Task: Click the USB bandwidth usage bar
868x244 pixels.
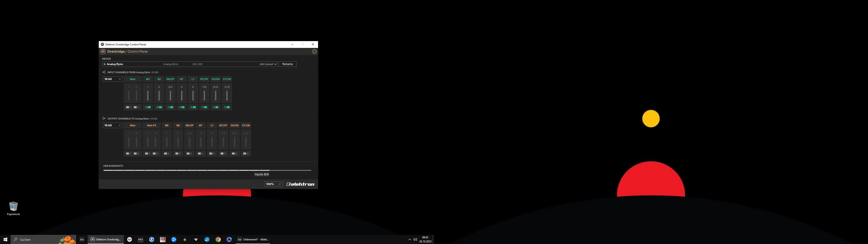Action: [207, 170]
